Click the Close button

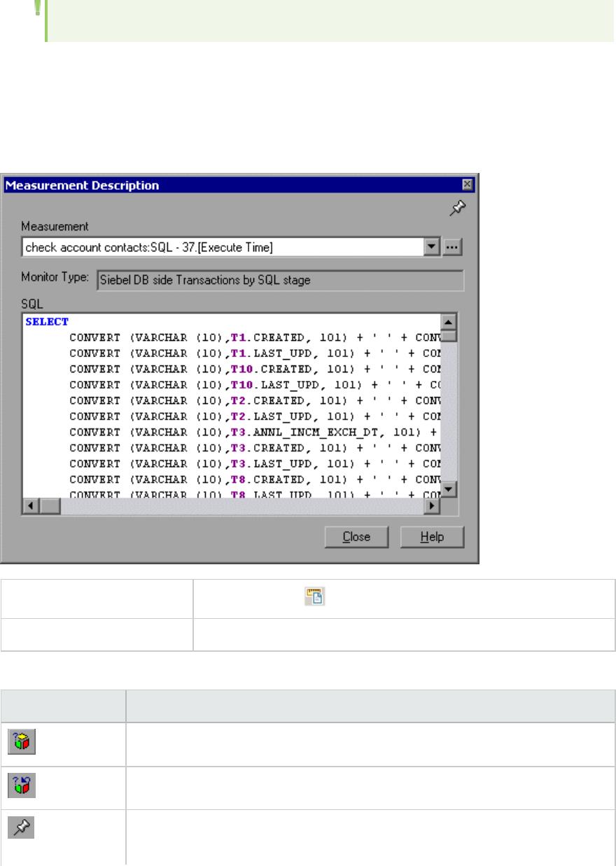point(356,537)
